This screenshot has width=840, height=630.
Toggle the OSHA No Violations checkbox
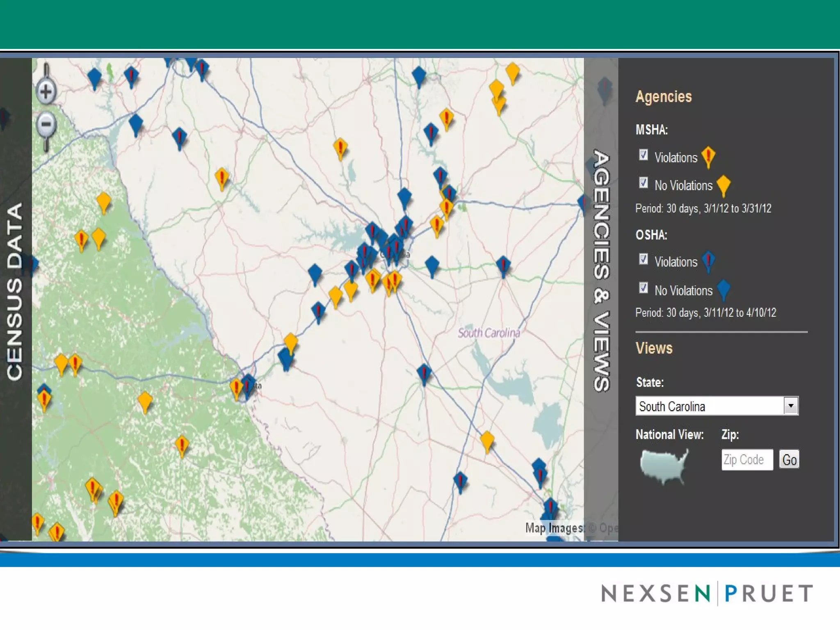click(x=644, y=288)
